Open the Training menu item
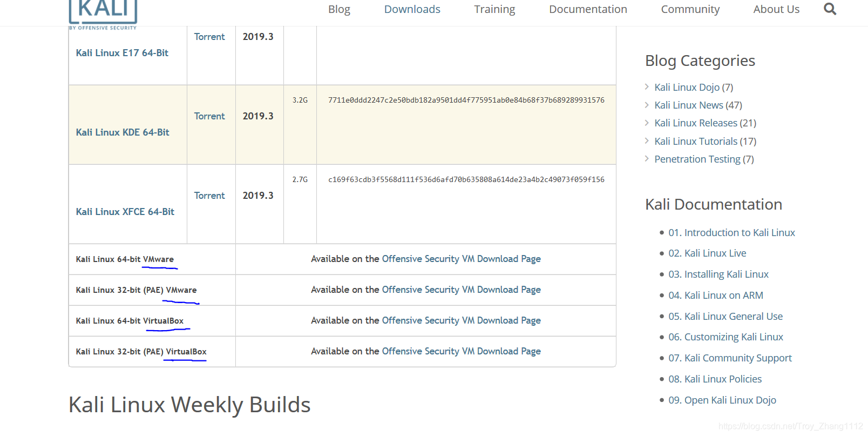 [x=494, y=9]
